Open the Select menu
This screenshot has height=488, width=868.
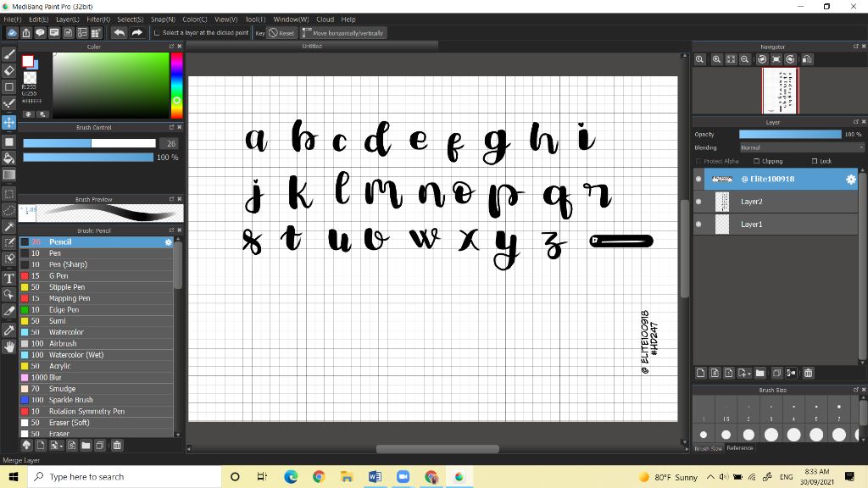tap(130, 19)
